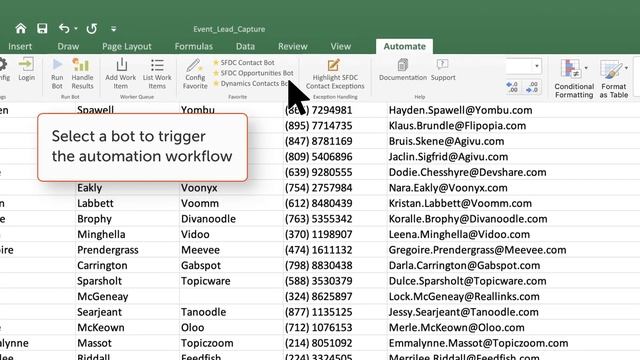Save the workbook using the floppy disk icon
The width and height of the screenshot is (640, 360).
pyautogui.click(x=42, y=29)
